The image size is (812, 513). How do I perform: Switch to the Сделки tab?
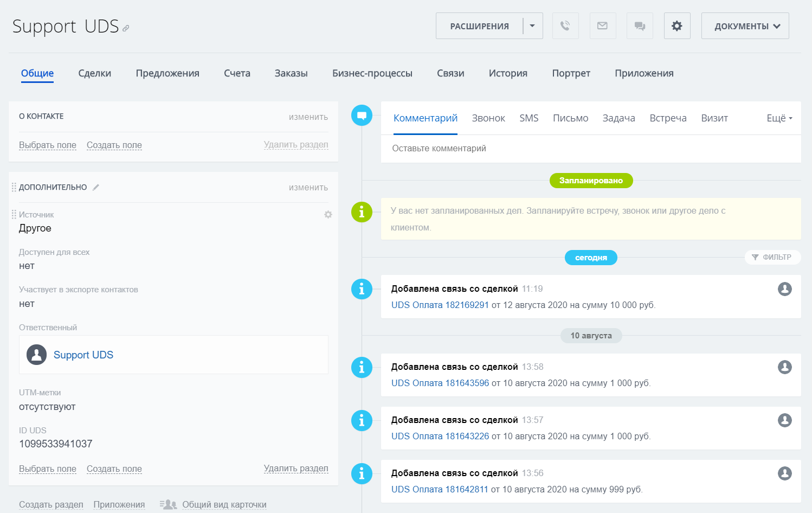click(94, 73)
